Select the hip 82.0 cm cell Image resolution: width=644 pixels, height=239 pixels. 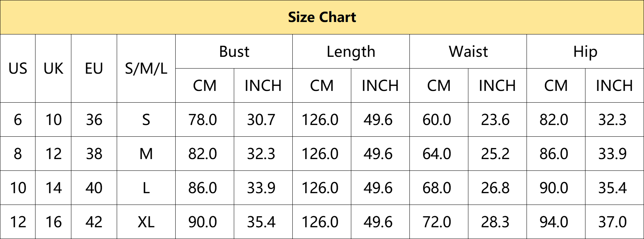click(556, 119)
